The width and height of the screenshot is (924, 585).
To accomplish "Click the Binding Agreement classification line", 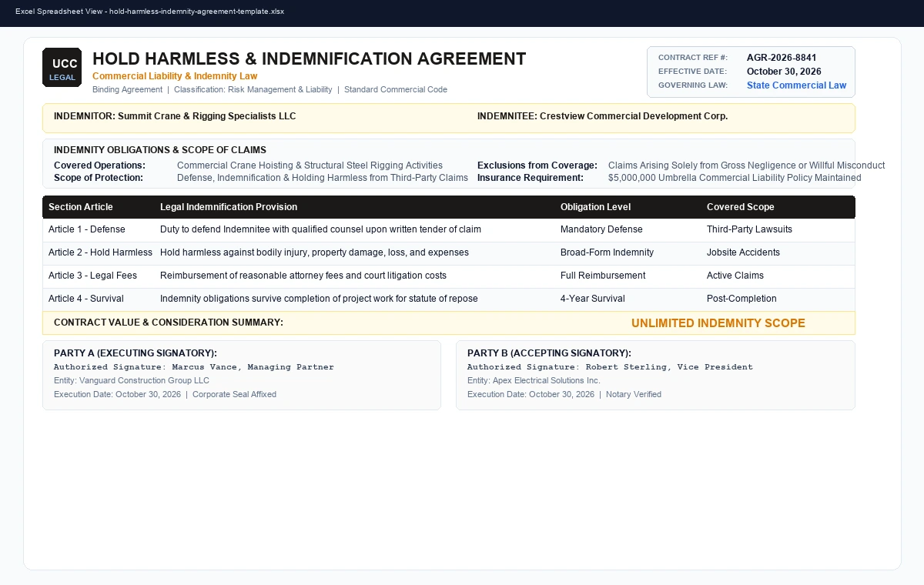I will (269, 90).
